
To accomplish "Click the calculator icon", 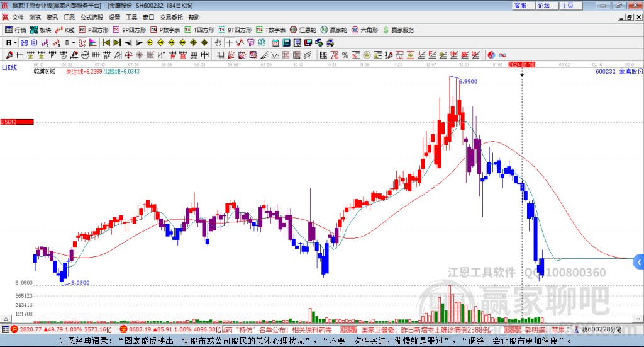I will (286, 43).
